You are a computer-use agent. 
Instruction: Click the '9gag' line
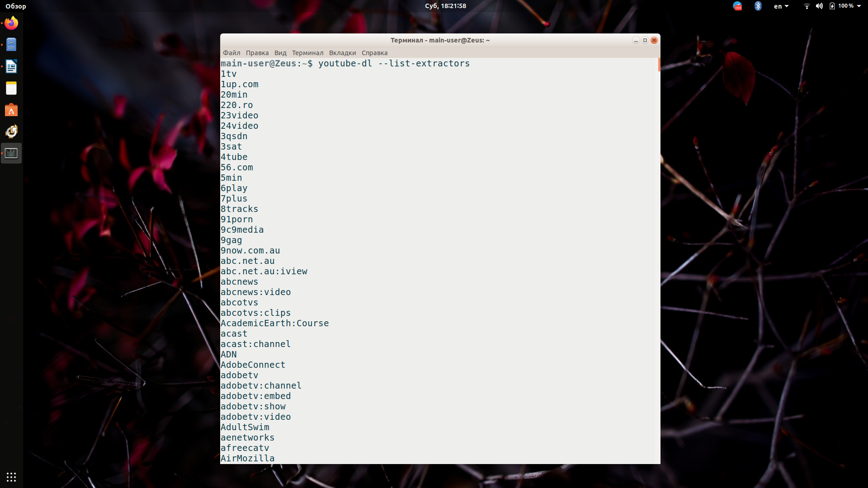click(x=231, y=240)
